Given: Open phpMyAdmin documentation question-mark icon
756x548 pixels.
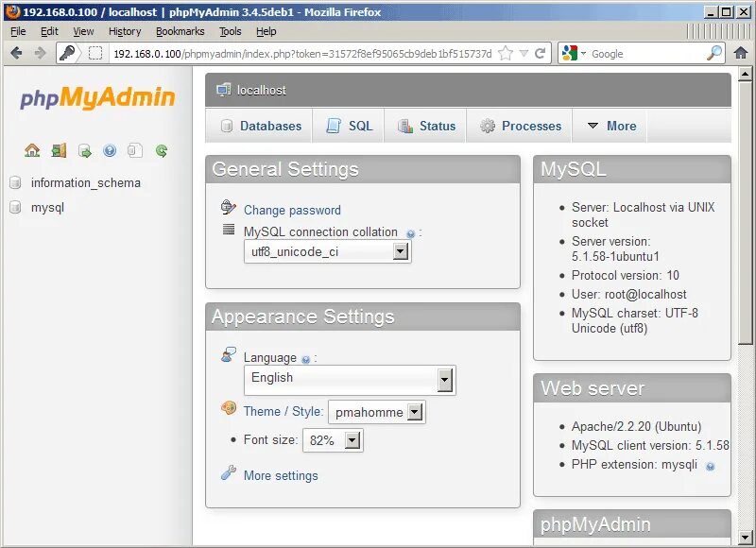Looking at the screenshot, I should [110, 151].
